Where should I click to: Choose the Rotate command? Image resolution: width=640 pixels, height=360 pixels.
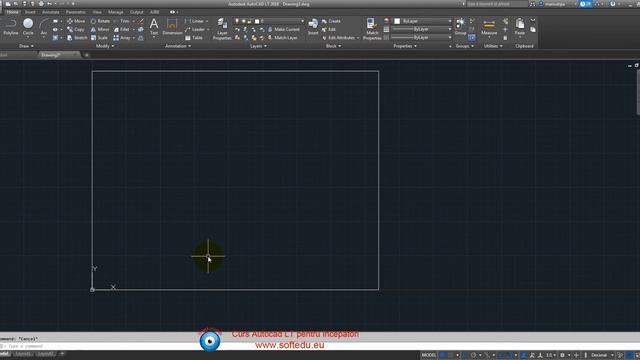click(x=100, y=21)
